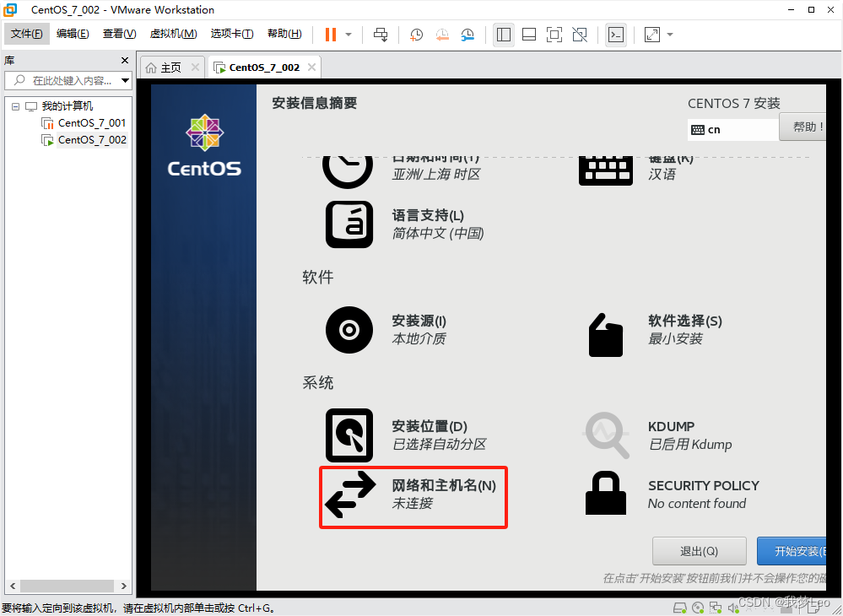843x616 pixels.
Task: Click the hard disk status icon
Action: click(680, 607)
